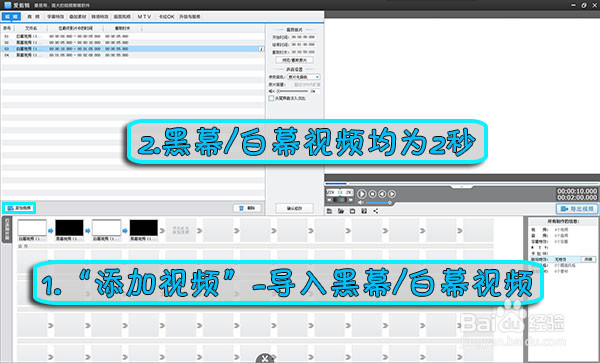
Task: Open the 升级与服务 tab
Action: point(190,16)
